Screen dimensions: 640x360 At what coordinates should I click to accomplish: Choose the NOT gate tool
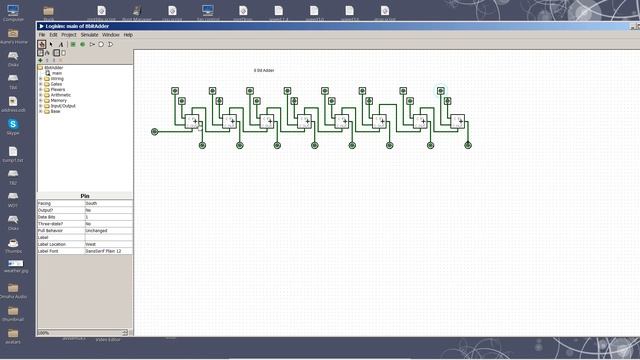pos(92,44)
